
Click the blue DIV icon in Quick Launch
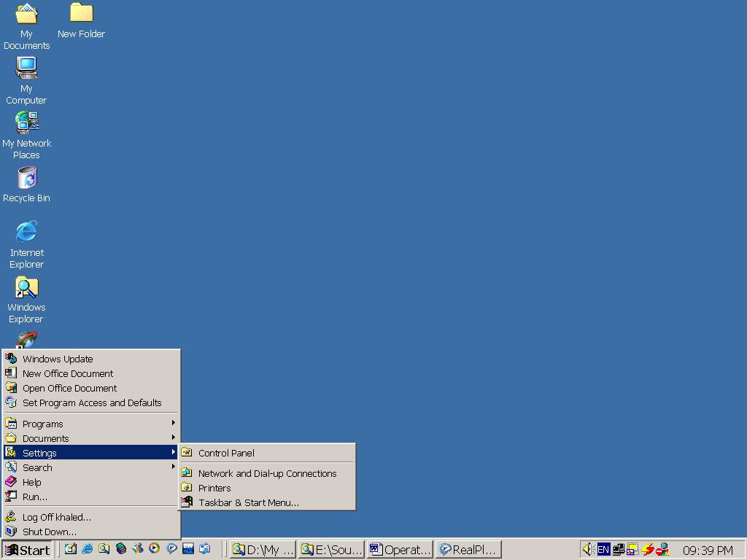[188, 549]
